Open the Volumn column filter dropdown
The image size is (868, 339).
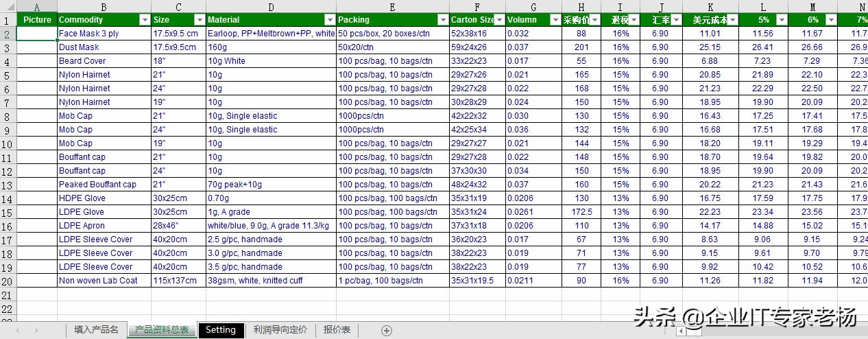(x=555, y=20)
